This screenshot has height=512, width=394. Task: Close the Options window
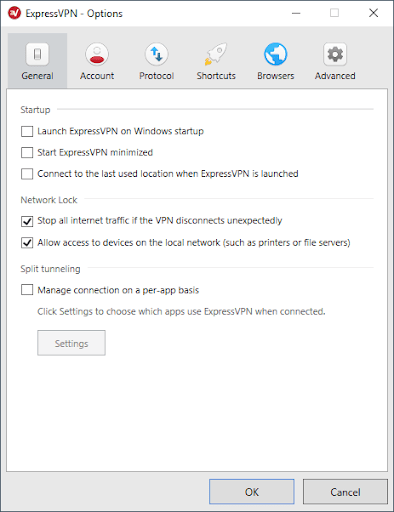click(x=373, y=13)
